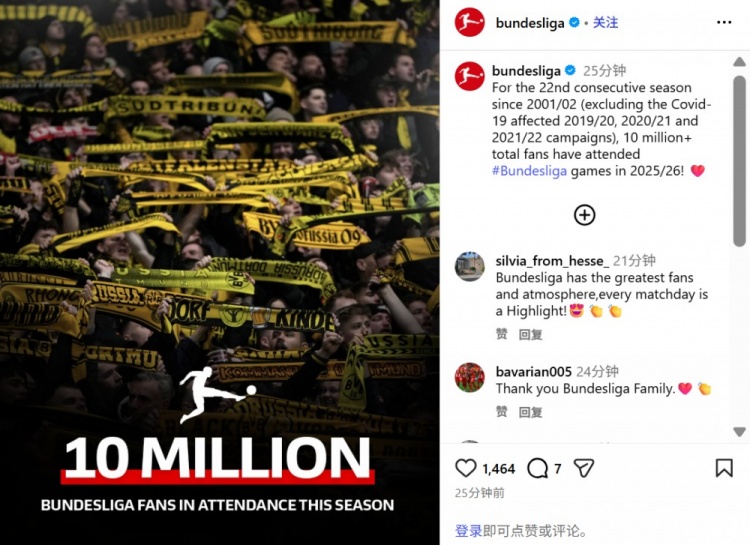
Task: Open the 1,464 likes count
Action: pyautogui.click(x=498, y=468)
